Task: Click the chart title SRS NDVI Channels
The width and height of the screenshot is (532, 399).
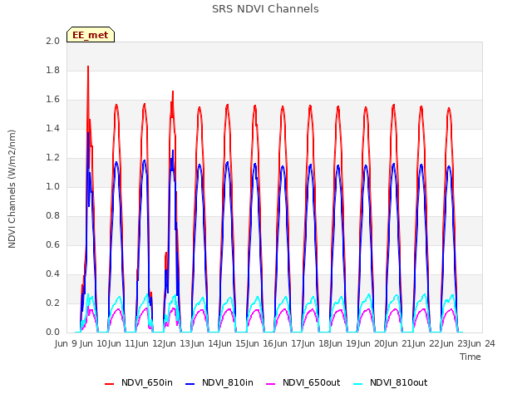Action: [x=265, y=9]
